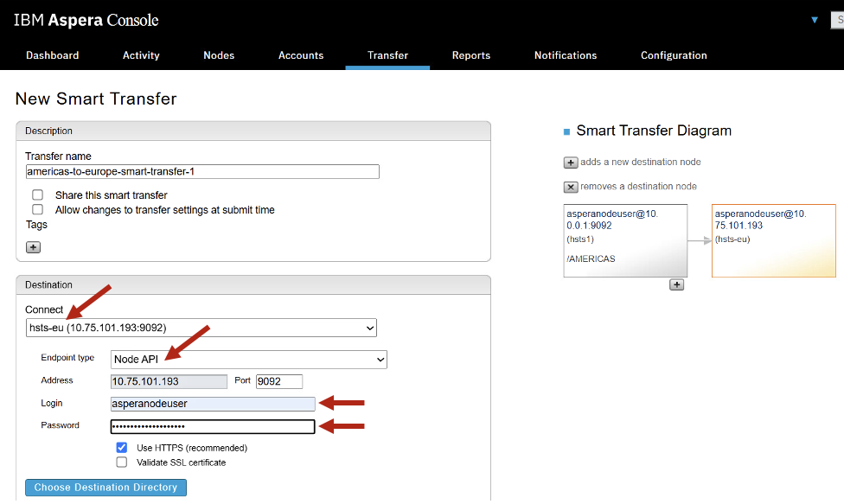Click the Address field 10.75.101.193

169,381
